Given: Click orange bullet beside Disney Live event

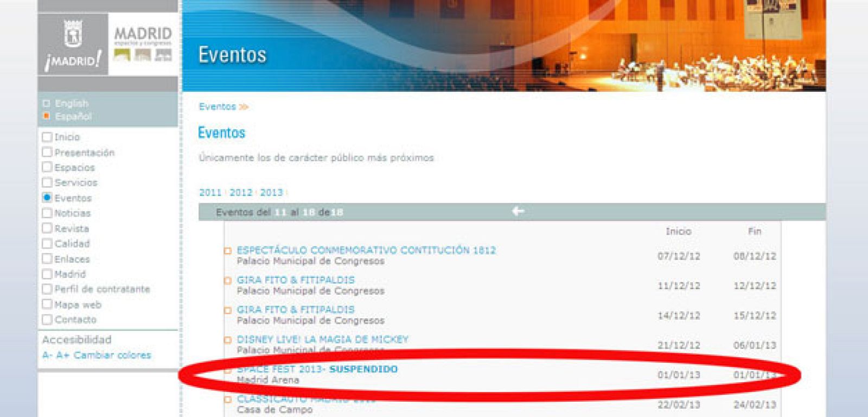Looking at the screenshot, I should point(228,340).
